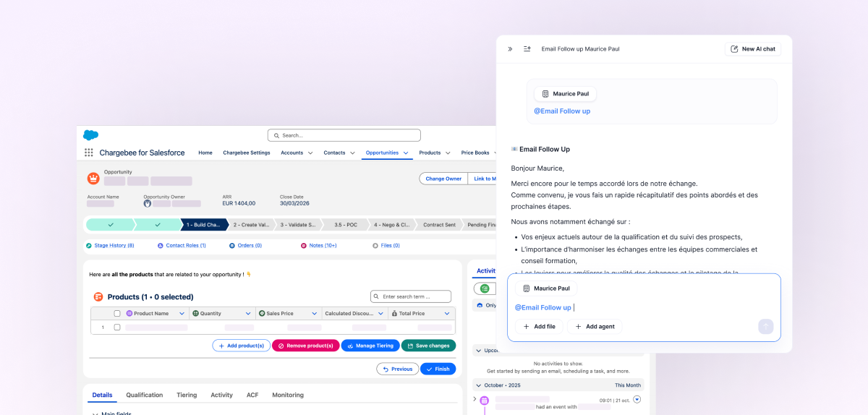Open the Stage History (8) link
Screen dimensions: 868x415
click(x=114, y=246)
